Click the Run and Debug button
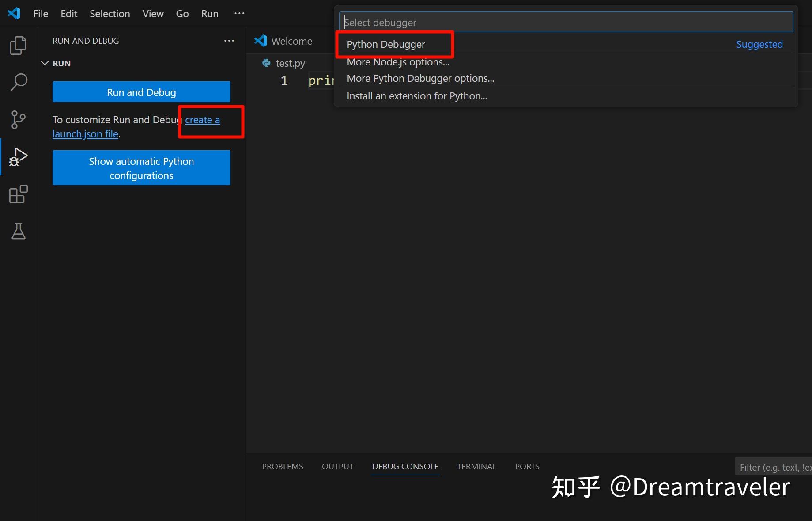Image resolution: width=812 pixels, height=521 pixels. [141, 92]
